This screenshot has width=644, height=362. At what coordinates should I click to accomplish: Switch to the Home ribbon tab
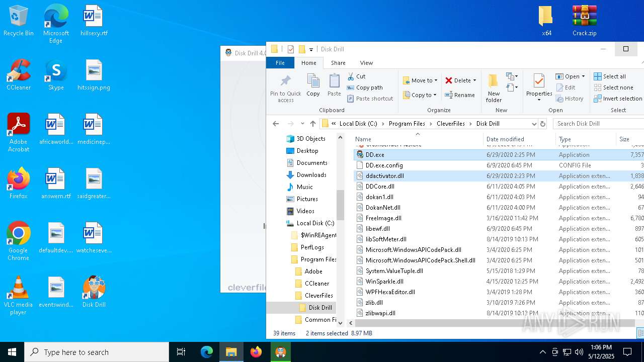pos(309,63)
